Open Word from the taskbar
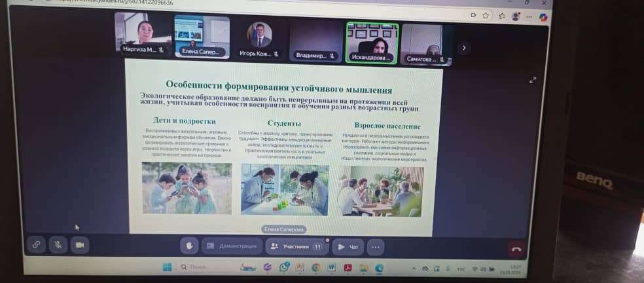 click(331, 268)
